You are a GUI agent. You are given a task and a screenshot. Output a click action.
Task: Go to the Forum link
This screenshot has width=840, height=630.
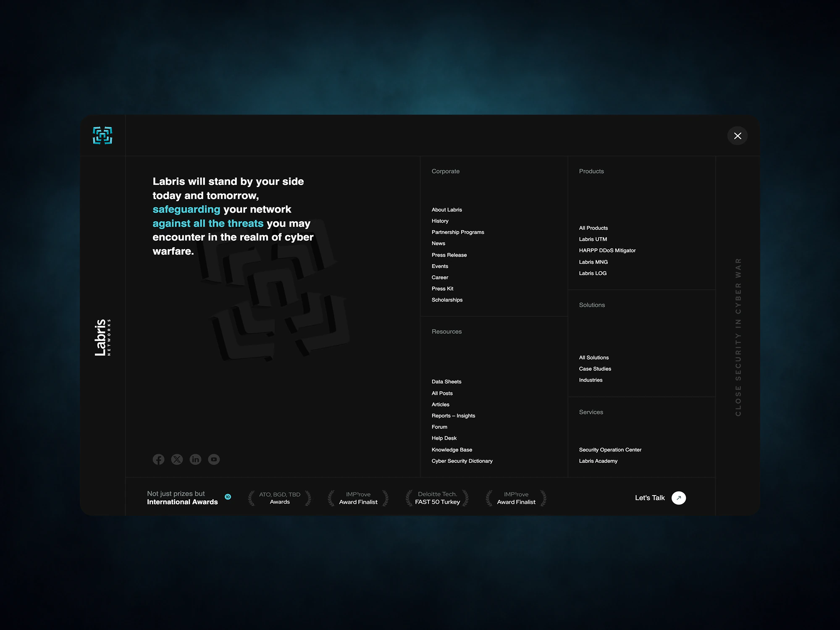[439, 427]
